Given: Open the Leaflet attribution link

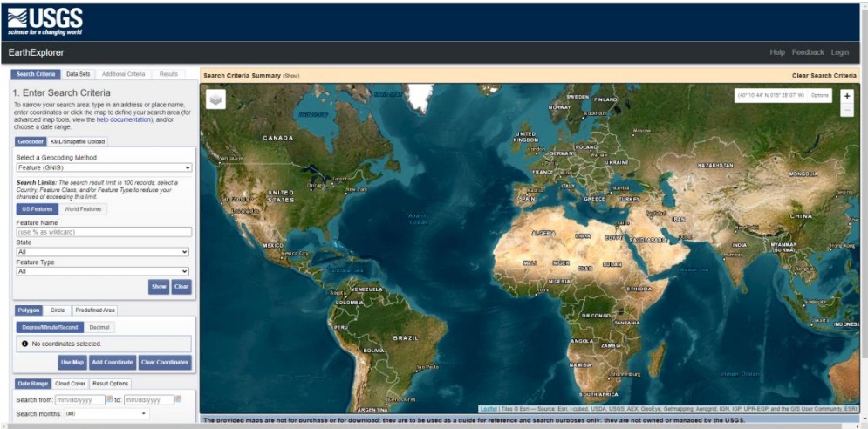Looking at the screenshot, I should click(x=489, y=409).
